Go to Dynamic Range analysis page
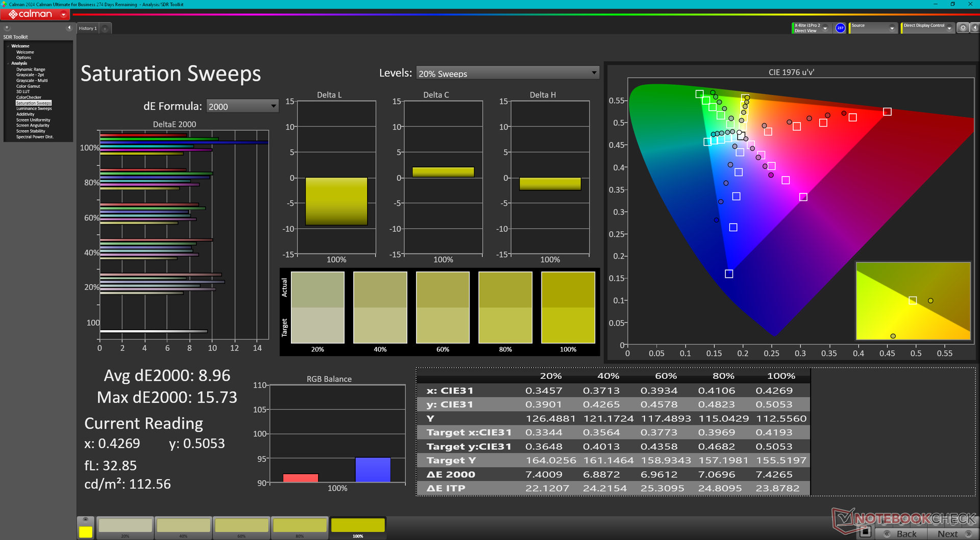The image size is (980, 540). [x=31, y=69]
